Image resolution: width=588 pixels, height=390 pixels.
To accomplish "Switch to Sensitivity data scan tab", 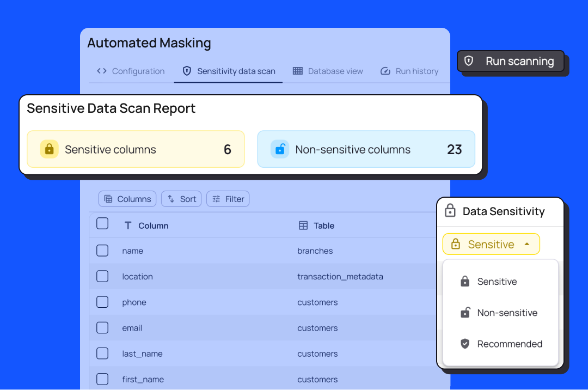I will coord(228,71).
